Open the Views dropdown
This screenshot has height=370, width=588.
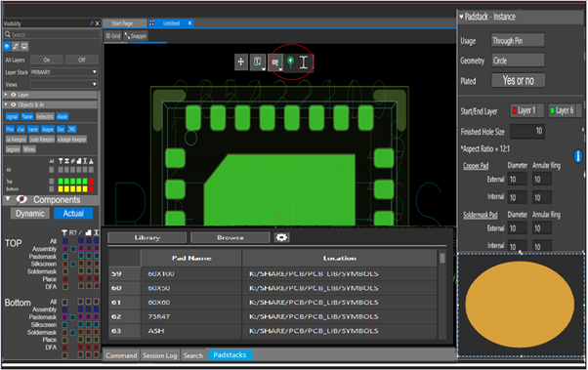pyautogui.click(x=64, y=84)
